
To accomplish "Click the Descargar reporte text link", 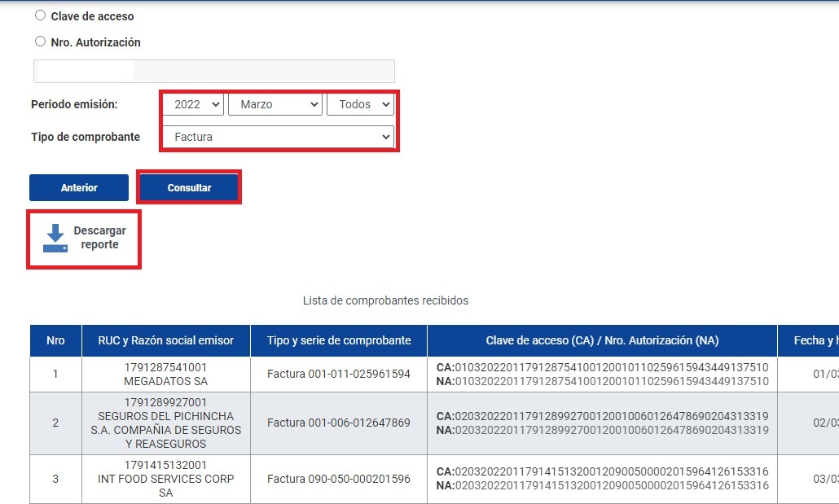I will 99,238.
